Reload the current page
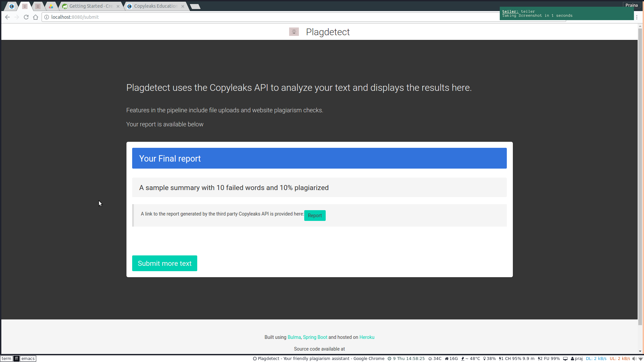This screenshot has height=362, width=644. coord(26,17)
